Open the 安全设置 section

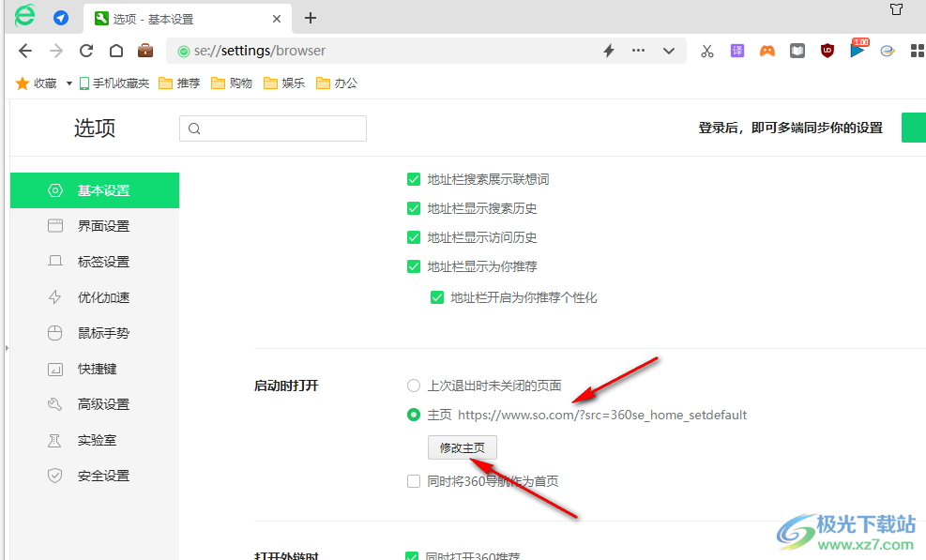click(x=95, y=476)
